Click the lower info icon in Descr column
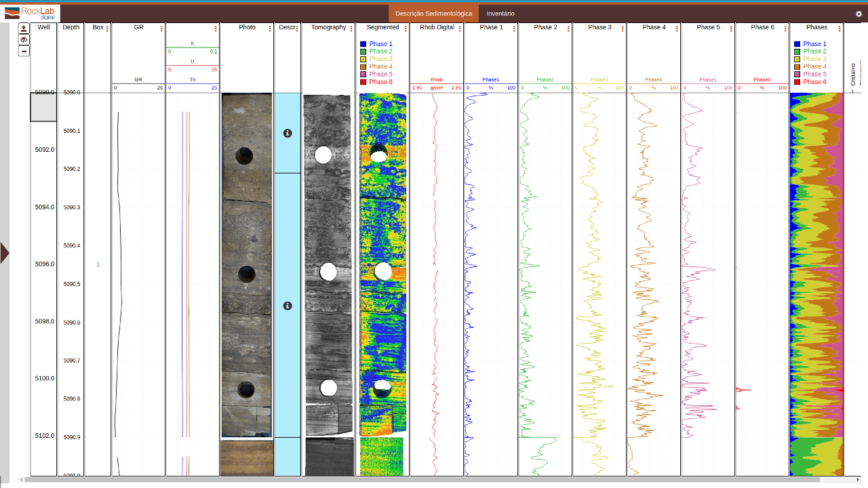The image size is (868, 488). [x=288, y=306]
